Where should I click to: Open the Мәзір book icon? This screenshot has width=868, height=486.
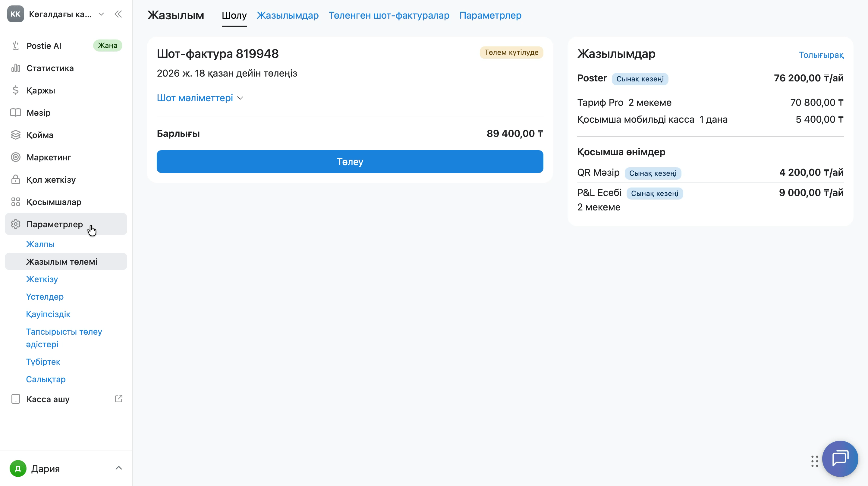[x=15, y=112]
